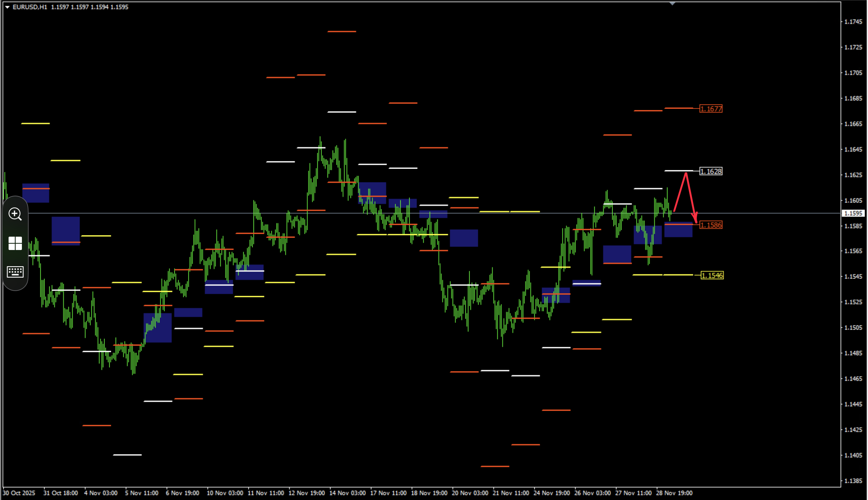Click the 30 Oct 2025 date label
868x500 pixels.
19,493
